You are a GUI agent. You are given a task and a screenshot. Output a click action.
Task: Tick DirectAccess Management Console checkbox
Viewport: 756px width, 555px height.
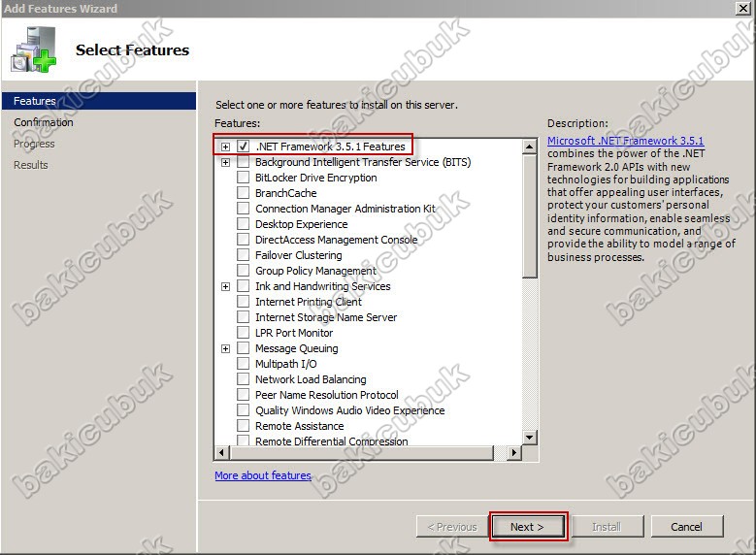[243, 240]
